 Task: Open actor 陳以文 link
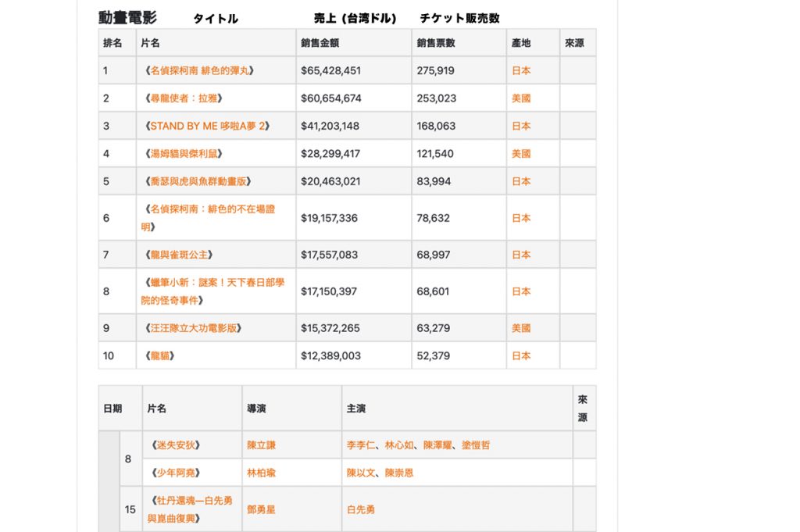click(361, 473)
